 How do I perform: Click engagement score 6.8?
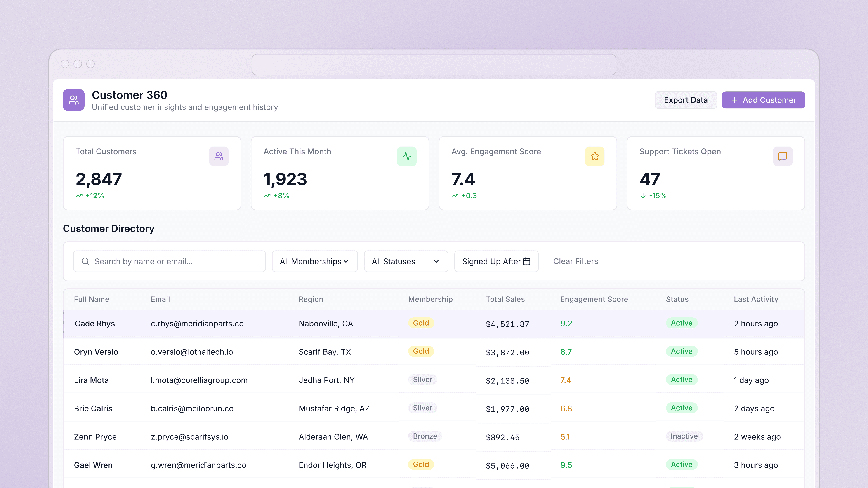pos(566,408)
